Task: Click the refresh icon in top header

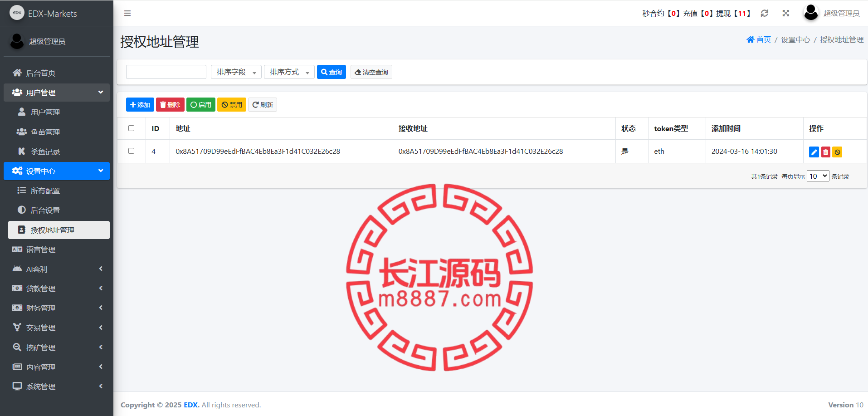Action: point(765,13)
